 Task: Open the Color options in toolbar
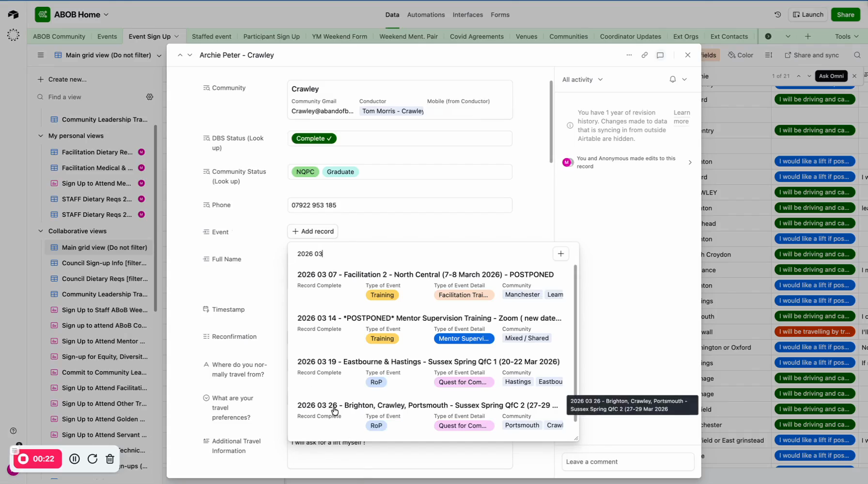(x=741, y=55)
